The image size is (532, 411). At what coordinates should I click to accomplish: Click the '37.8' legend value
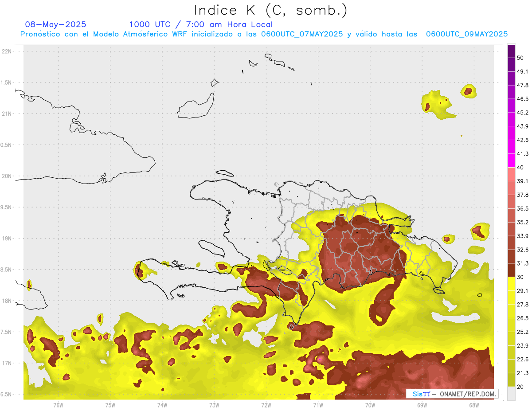click(x=523, y=195)
